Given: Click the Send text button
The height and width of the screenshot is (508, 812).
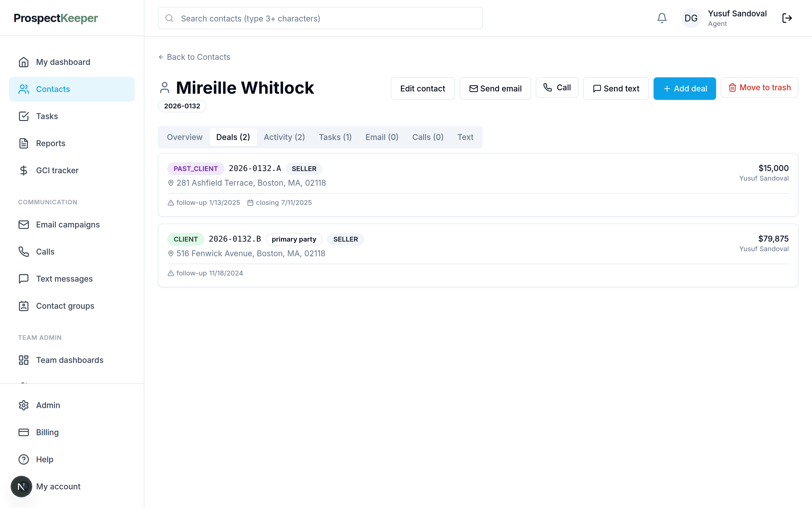Looking at the screenshot, I should (616, 89).
